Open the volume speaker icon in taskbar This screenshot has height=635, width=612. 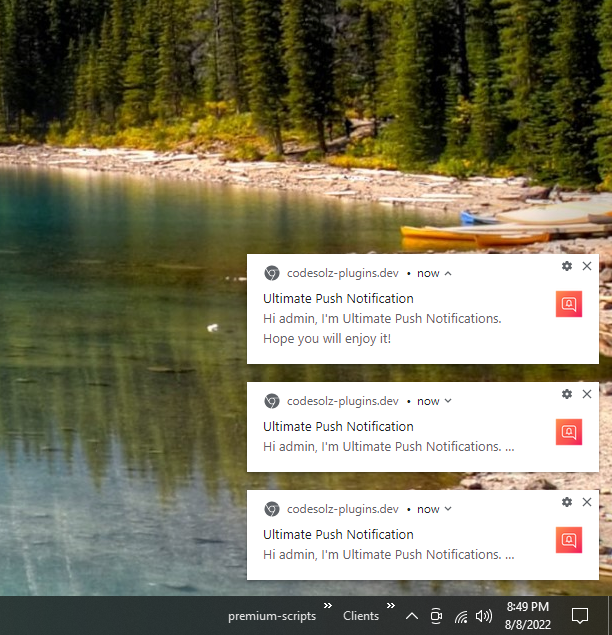pos(484,616)
